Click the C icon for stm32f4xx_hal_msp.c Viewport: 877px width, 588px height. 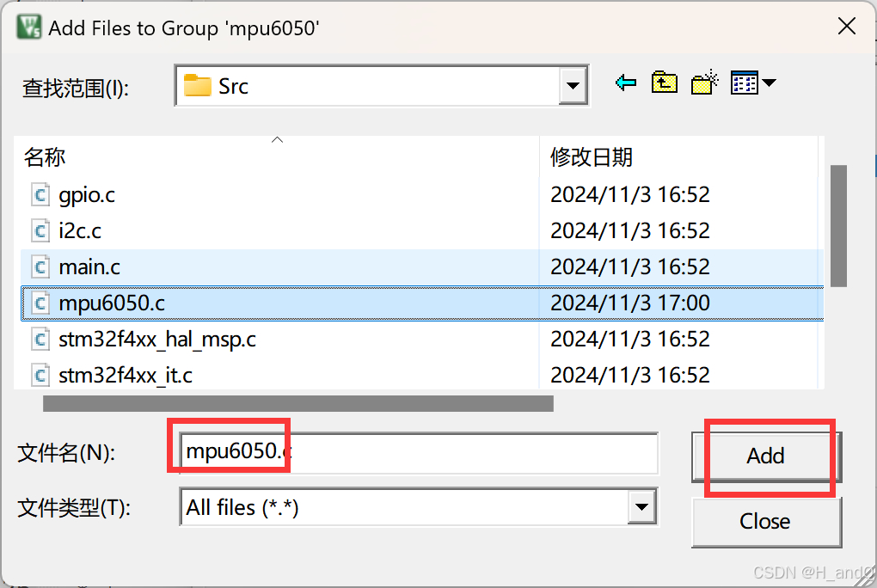tap(40, 339)
